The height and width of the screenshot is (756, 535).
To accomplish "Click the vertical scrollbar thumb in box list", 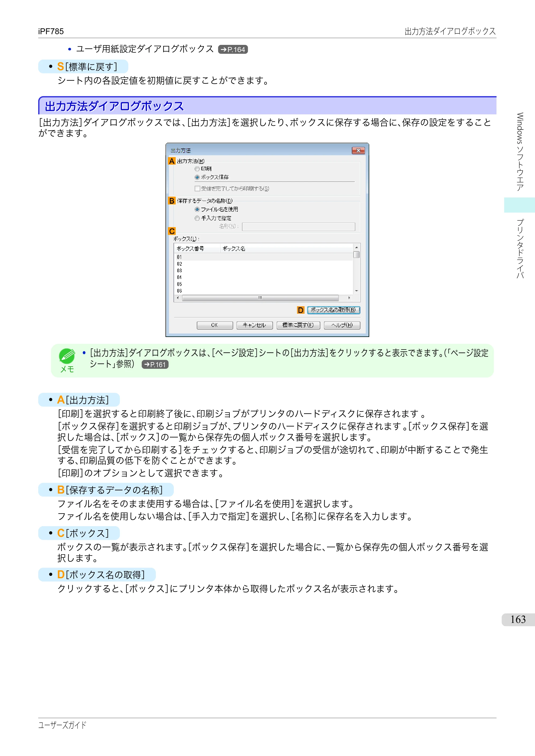I will pos(356,254).
